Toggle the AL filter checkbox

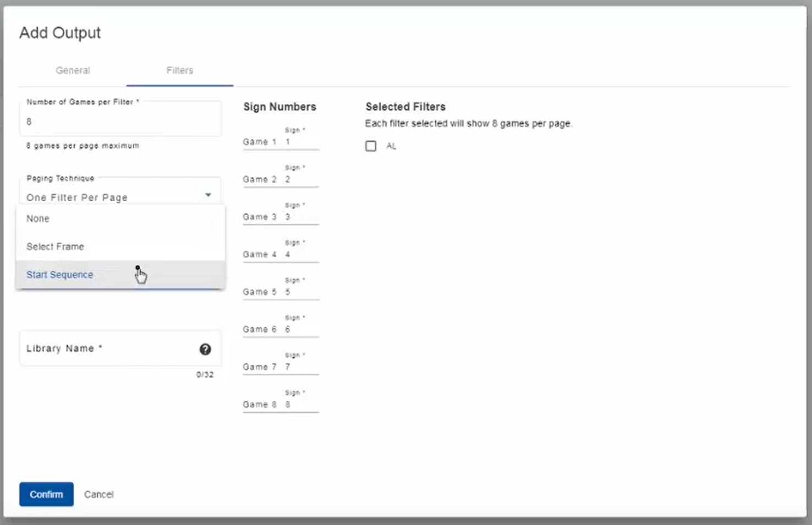[371, 146]
